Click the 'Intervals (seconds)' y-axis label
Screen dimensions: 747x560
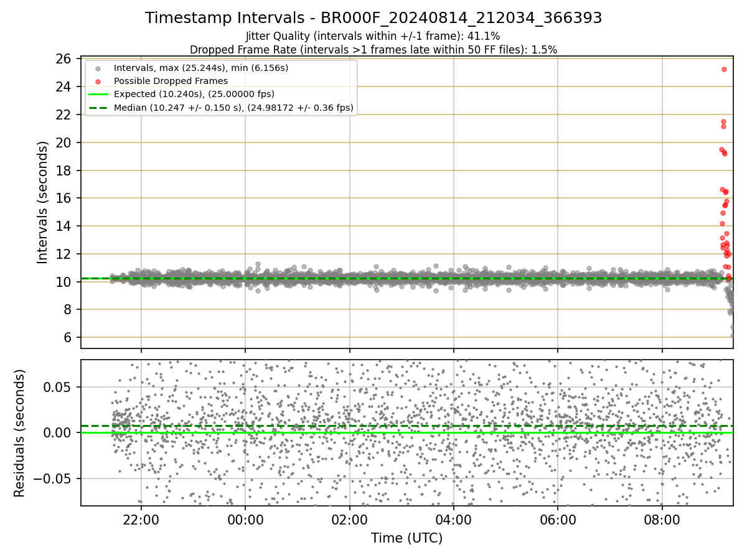[42, 202]
